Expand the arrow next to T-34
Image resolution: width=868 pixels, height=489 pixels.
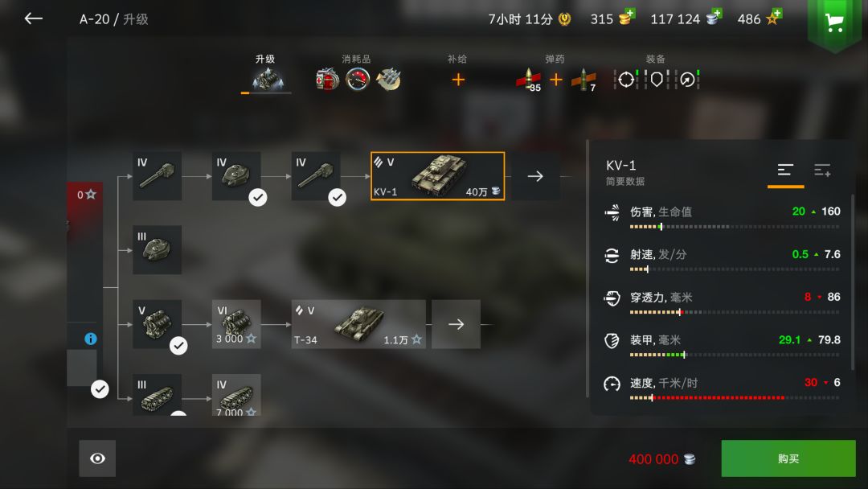click(x=457, y=324)
